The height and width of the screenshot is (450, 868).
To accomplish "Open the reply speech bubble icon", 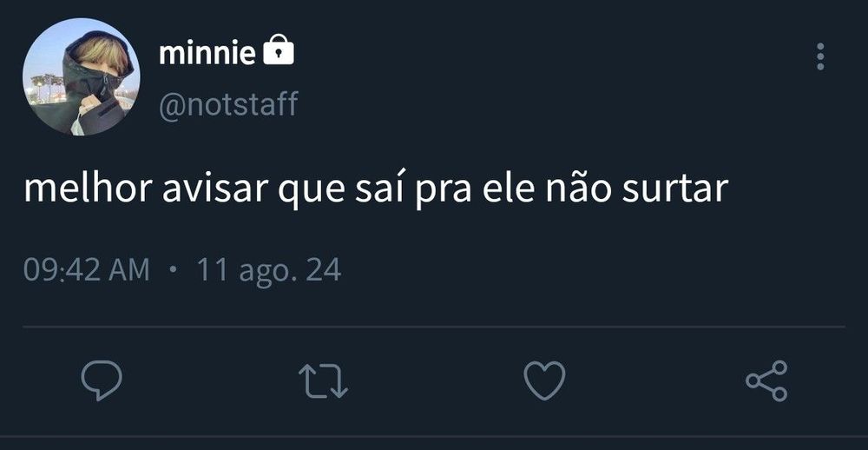I will (102, 381).
